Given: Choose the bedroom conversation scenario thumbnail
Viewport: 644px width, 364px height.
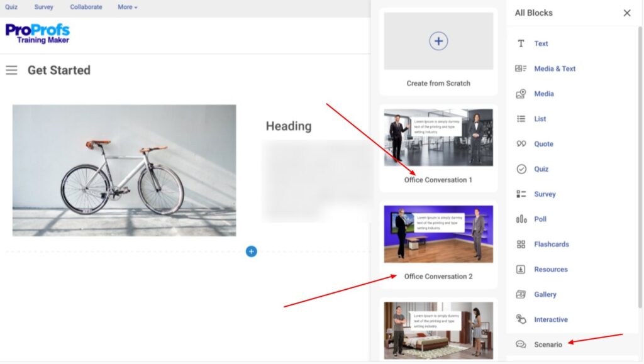Looking at the screenshot, I should pyautogui.click(x=438, y=330).
